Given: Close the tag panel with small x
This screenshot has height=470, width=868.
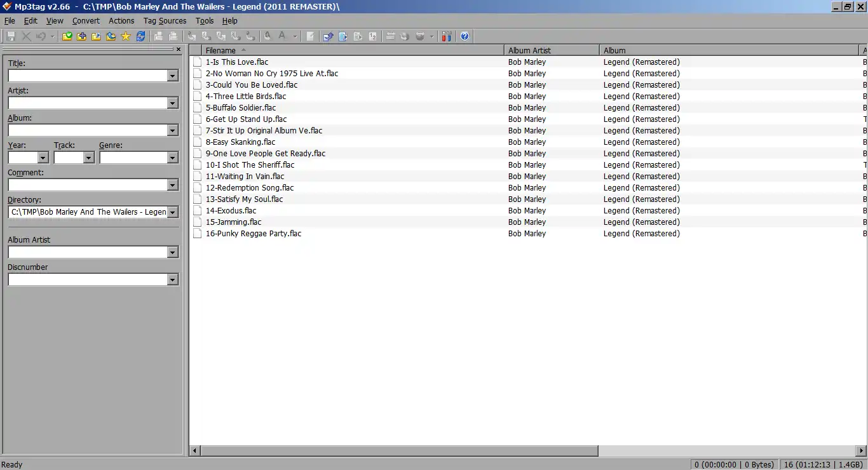Looking at the screenshot, I should (179, 49).
